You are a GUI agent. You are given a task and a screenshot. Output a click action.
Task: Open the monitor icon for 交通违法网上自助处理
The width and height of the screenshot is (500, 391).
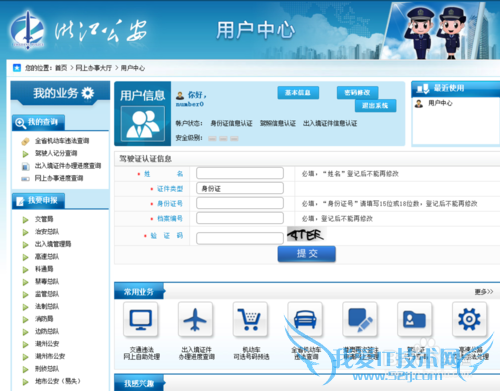(x=141, y=319)
